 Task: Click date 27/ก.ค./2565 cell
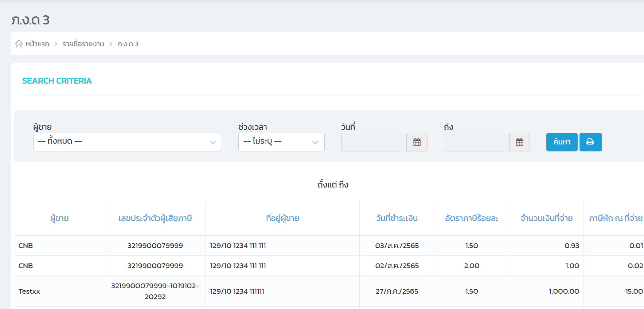coord(397,291)
